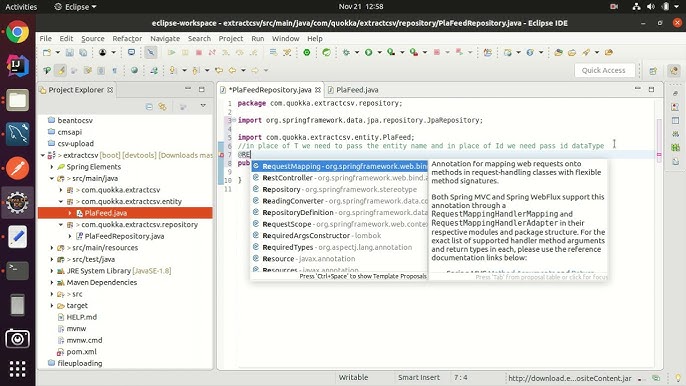Click the green Run button in toolbar
The height and width of the screenshot is (386, 686).
pos(368,53)
